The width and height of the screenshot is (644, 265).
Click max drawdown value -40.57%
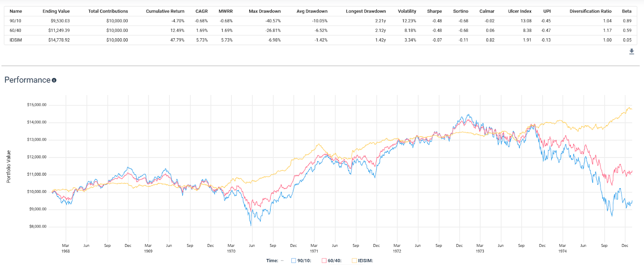point(273,21)
